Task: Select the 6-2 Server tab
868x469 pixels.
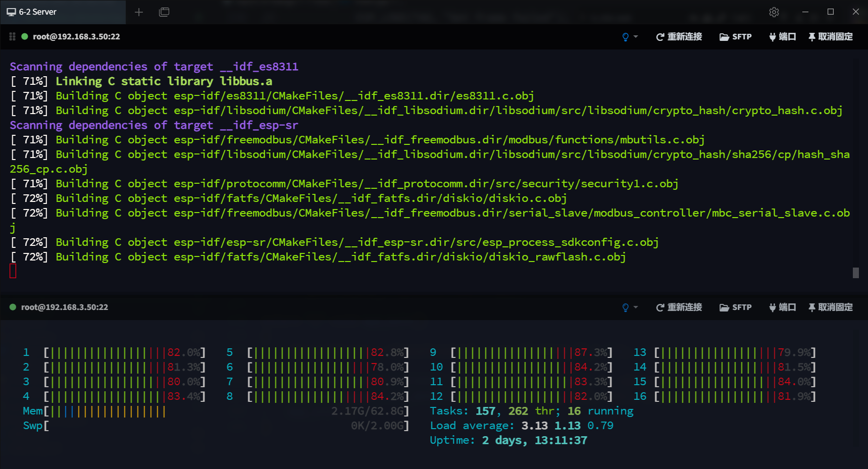Action: [63, 12]
